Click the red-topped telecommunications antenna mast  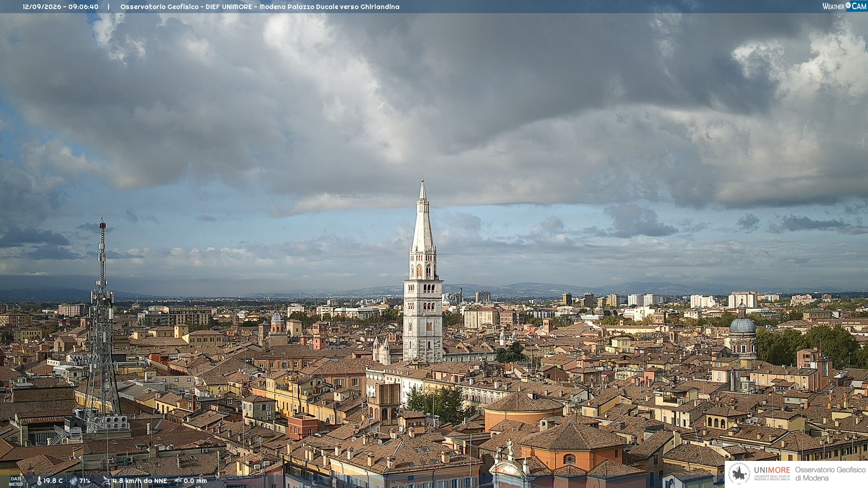tap(102, 321)
